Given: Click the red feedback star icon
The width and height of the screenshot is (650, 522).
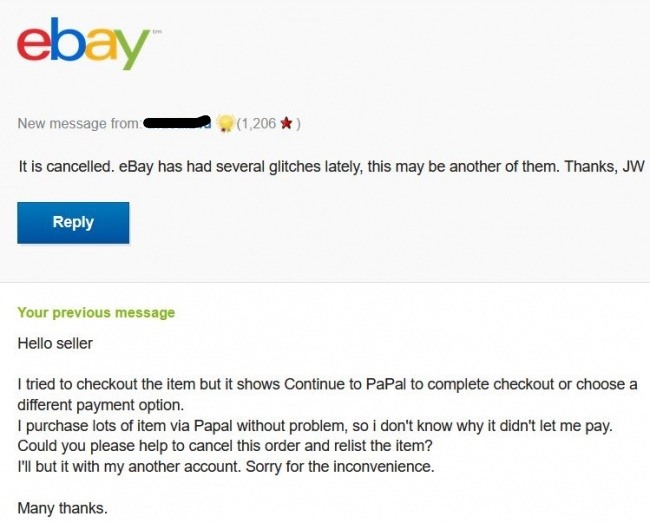Looking at the screenshot, I should point(286,123).
